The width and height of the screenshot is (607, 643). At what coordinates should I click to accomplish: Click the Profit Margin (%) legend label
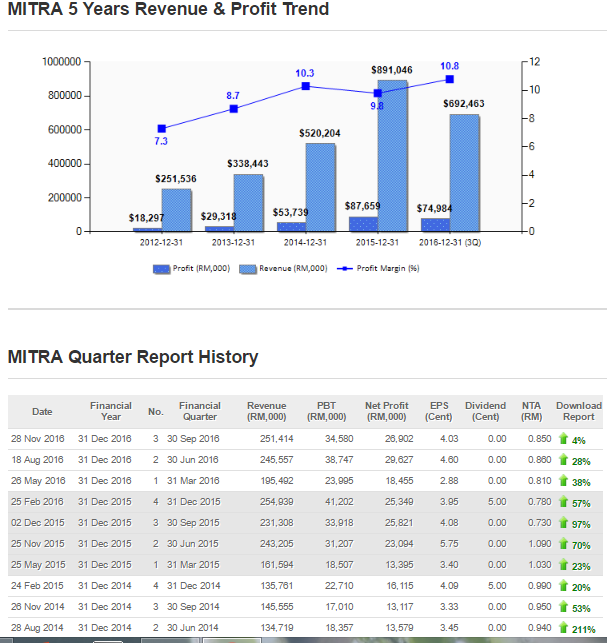click(388, 269)
